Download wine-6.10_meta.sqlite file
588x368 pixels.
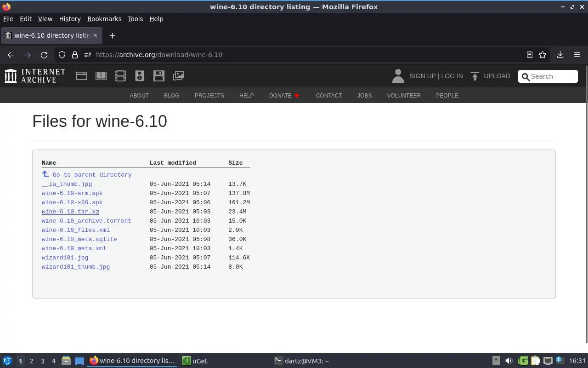click(x=79, y=239)
